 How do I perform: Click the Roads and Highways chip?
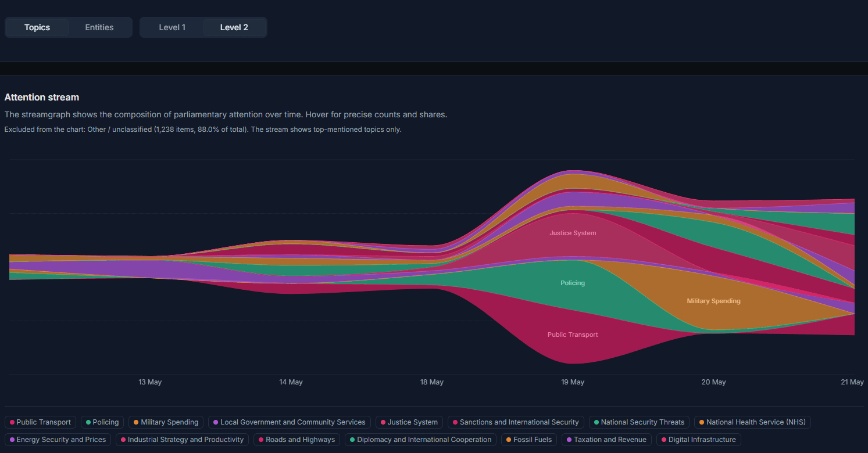(297, 440)
